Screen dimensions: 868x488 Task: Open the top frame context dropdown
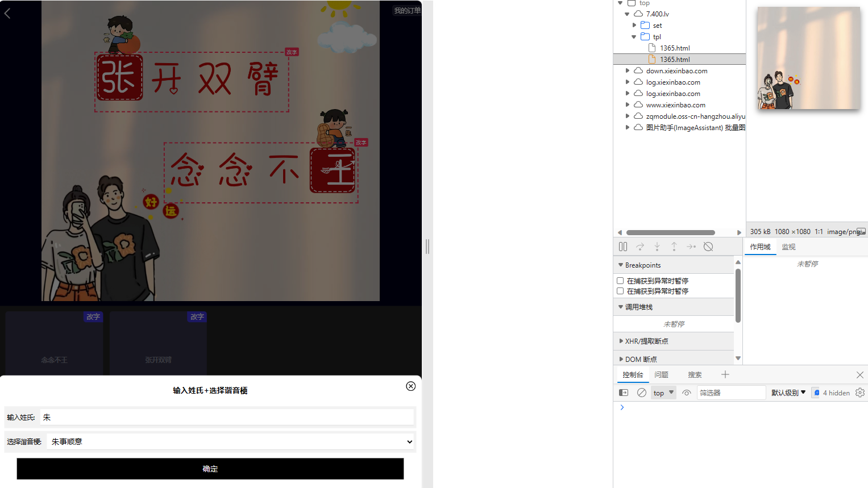point(663,393)
